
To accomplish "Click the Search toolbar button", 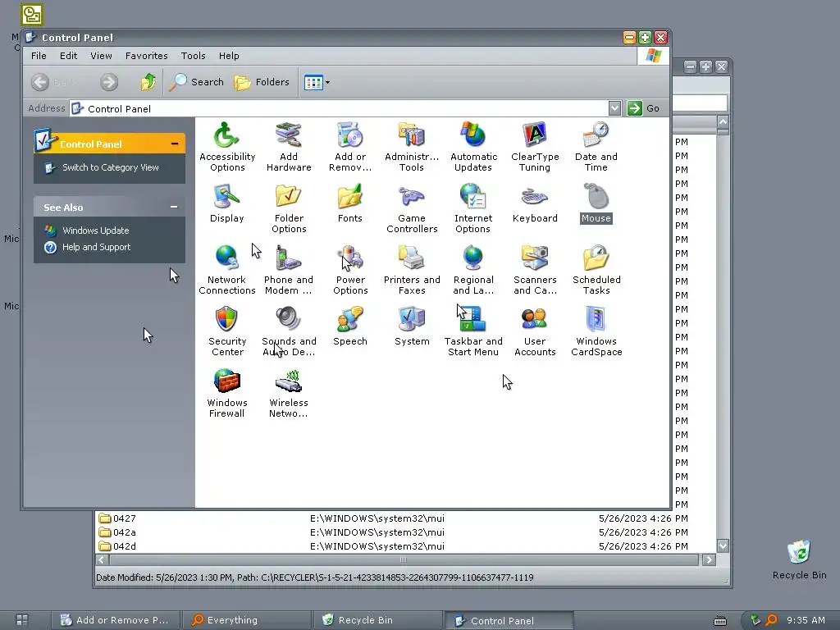I will click(x=196, y=82).
